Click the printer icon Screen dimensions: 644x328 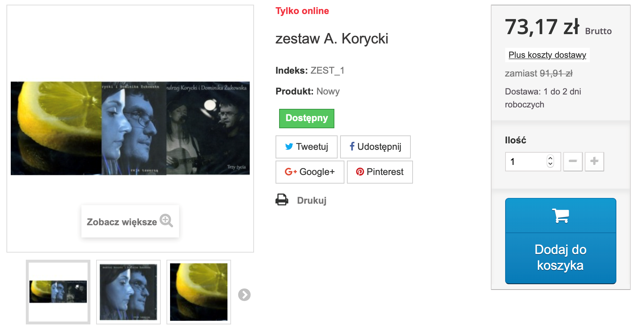click(282, 200)
